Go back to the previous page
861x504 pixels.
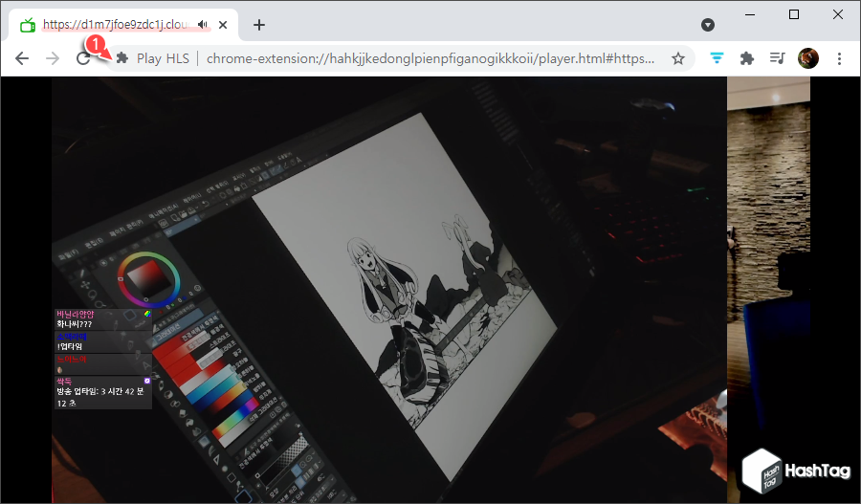pyautogui.click(x=22, y=58)
